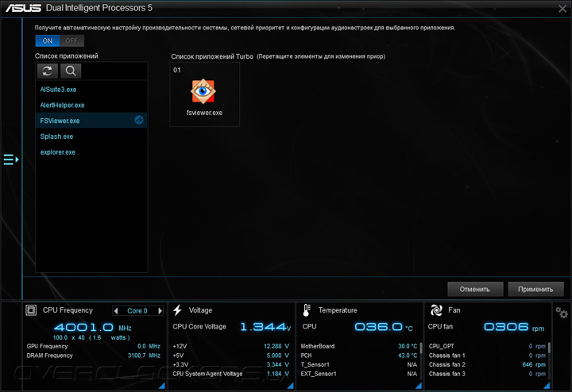Select Splash.exe in the list

coord(91,136)
